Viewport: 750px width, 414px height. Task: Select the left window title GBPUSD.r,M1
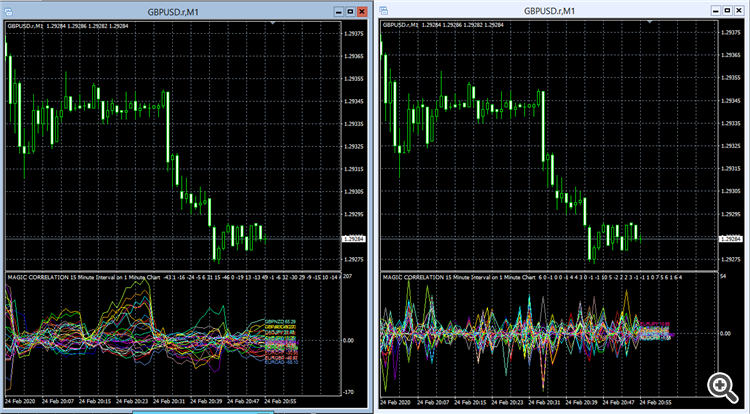(x=174, y=11)
